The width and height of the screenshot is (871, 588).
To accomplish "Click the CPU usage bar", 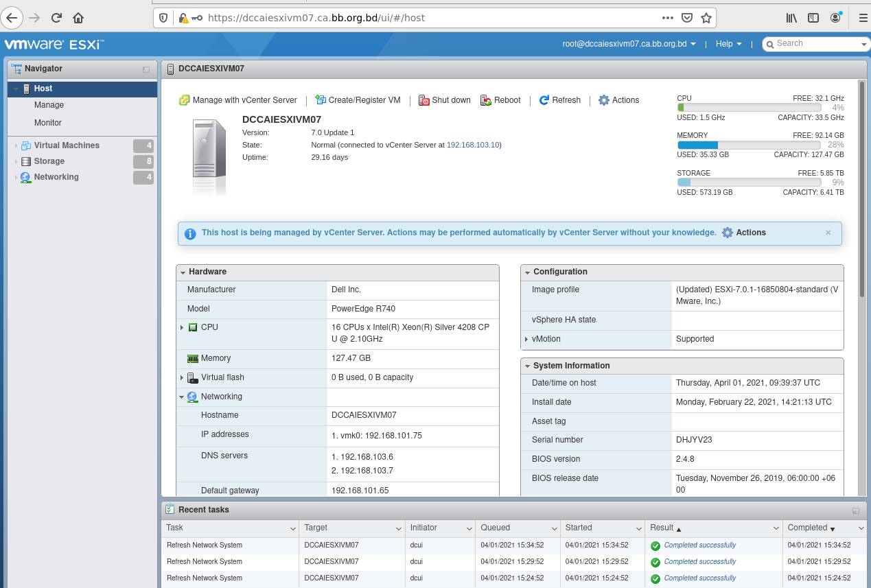I will [x=750, y=108].
